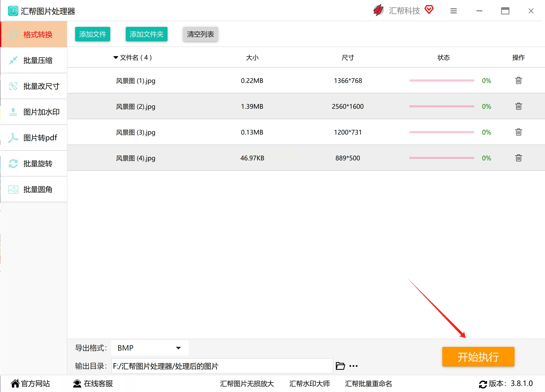Open the 官方网站 home link

(x=30, y=383)
